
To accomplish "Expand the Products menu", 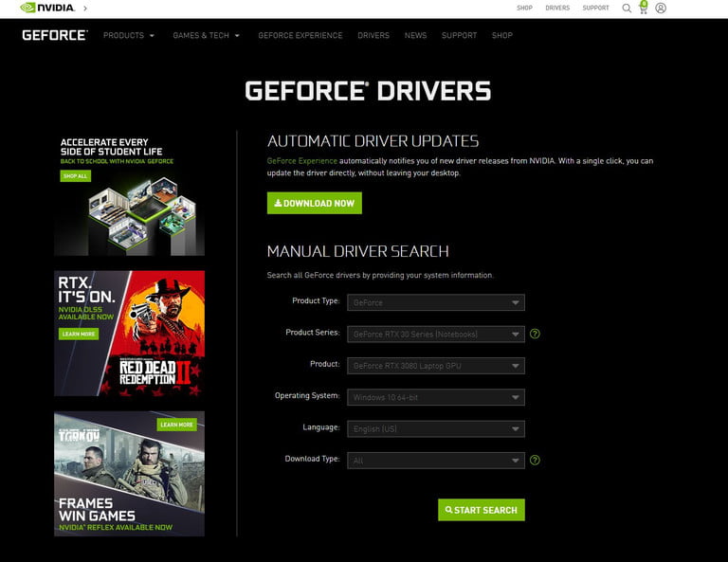I will [129, 36].
